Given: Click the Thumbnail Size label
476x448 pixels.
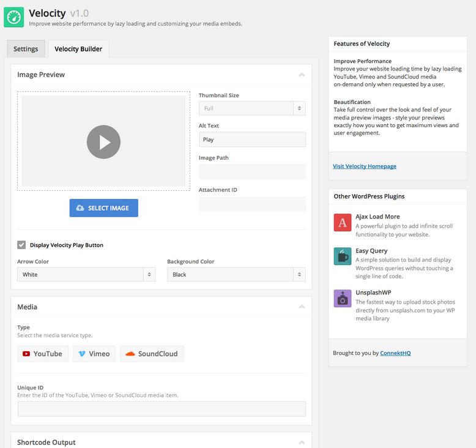Looking at the screenshot, I should coord(219,95).
